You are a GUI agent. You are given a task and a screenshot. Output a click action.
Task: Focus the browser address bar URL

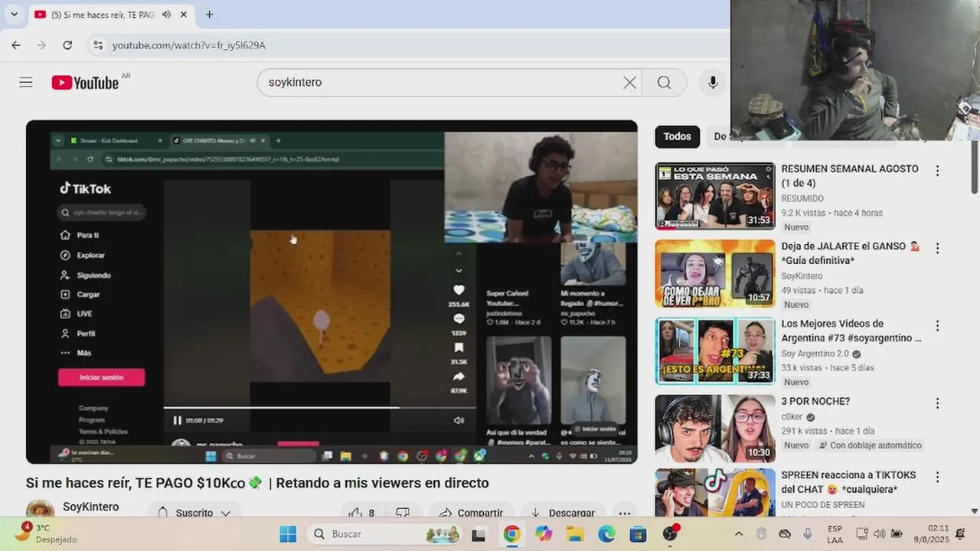coord(189,45)
